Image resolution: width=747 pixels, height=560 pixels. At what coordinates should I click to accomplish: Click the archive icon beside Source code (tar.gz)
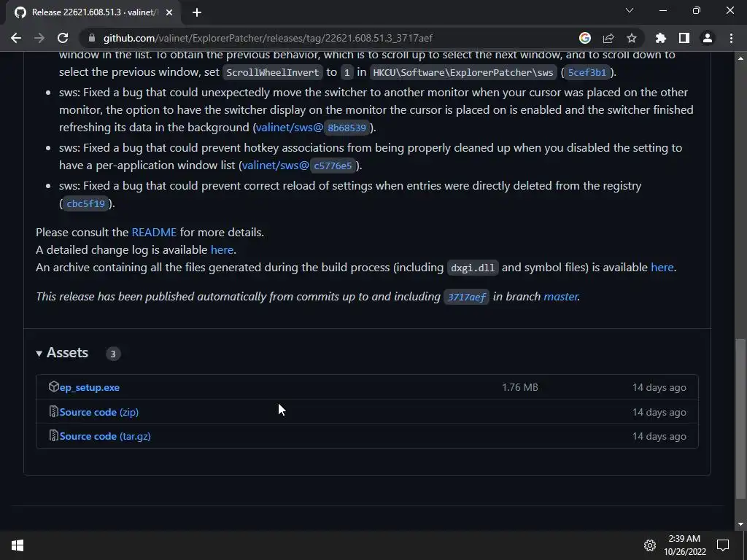(x=53, y=436)
